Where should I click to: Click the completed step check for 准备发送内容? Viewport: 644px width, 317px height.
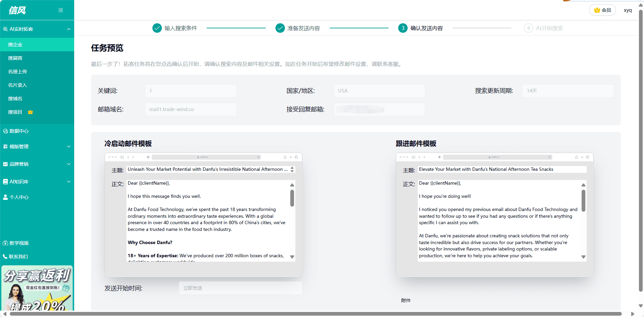[280, 28]
